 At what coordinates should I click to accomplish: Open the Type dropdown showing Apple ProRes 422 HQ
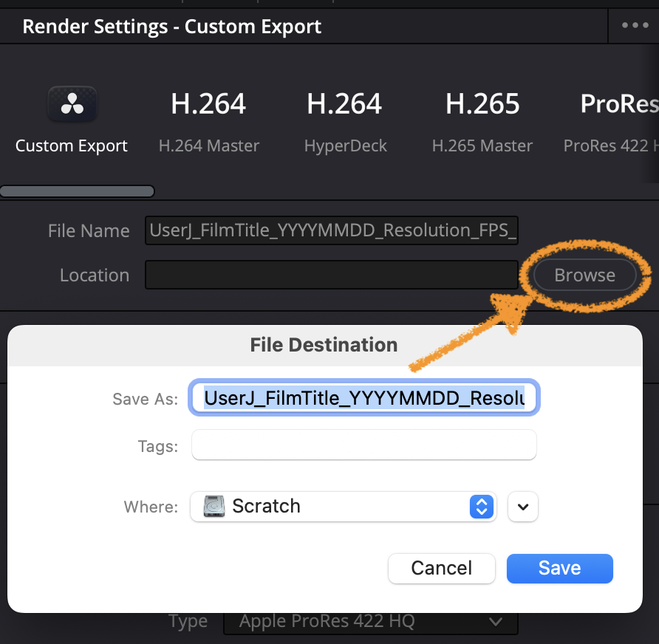point(370,622)
